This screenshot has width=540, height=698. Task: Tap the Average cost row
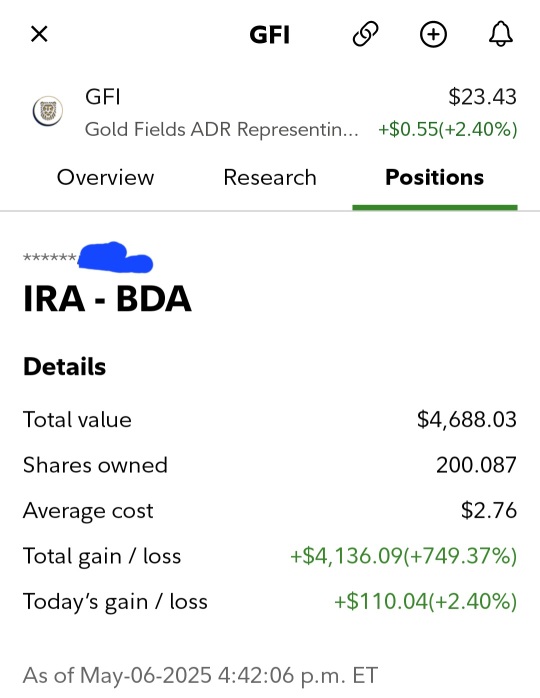coord(270,510)
